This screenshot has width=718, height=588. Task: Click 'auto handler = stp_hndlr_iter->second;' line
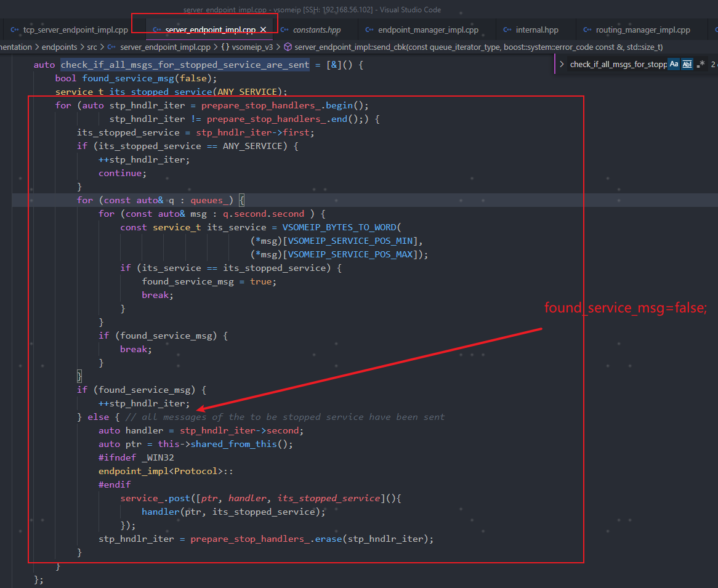point(201,430)
